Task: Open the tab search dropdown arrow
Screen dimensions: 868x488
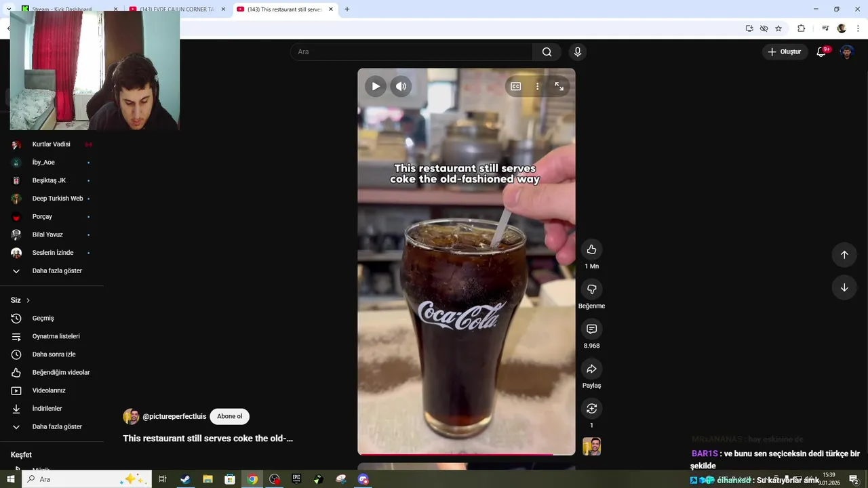Action: click(x=8, y=9)
